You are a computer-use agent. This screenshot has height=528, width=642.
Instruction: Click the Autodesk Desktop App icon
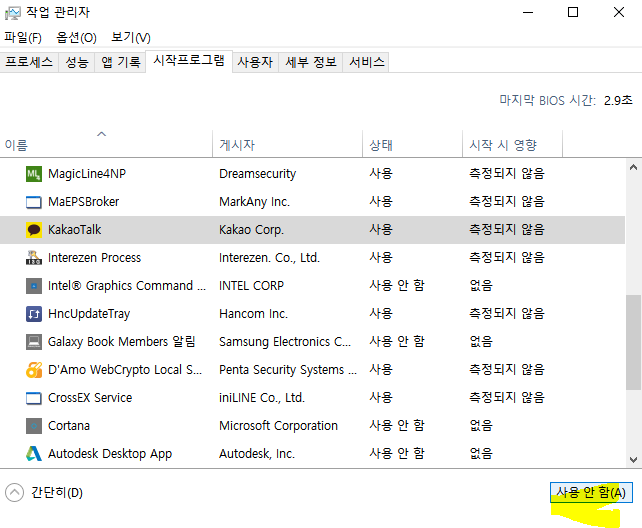tap(34, 454)
